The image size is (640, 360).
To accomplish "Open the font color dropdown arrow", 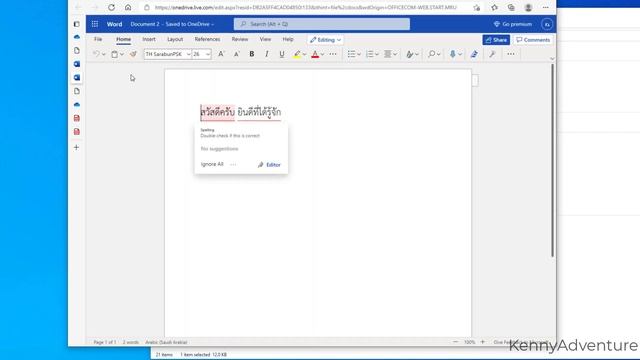I will tap(322, 54).
